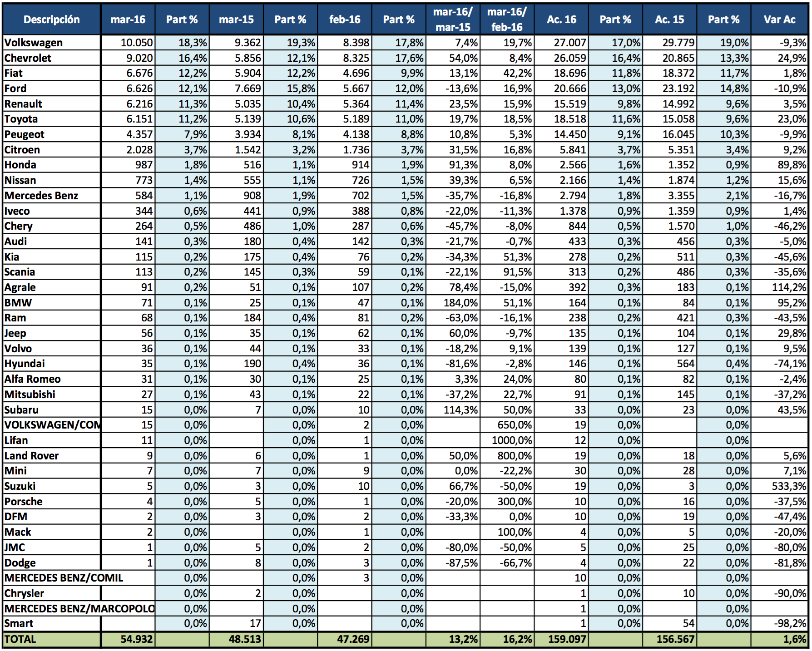Select the Land Rover row label
Image resolution: width=812 pixels, height=651 pixels.
click(x=32, y=456)
